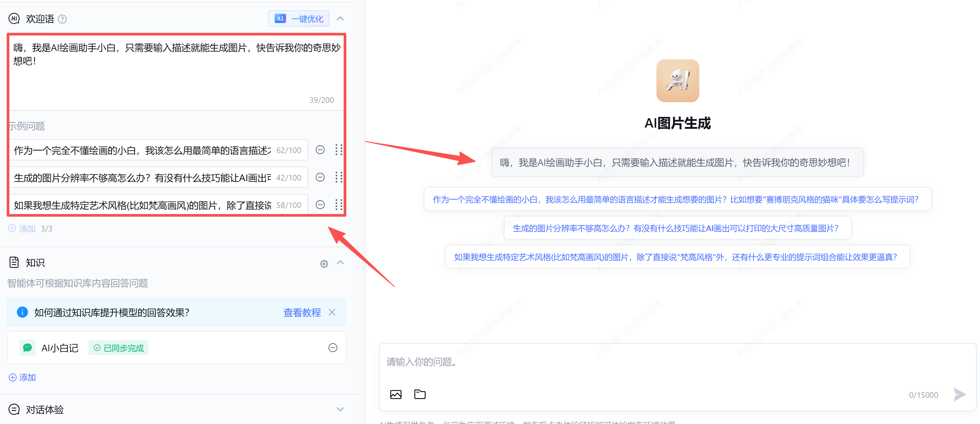Remove the AI小白记 knowledge base
980x424 pixels.
[x=333, y=348]
